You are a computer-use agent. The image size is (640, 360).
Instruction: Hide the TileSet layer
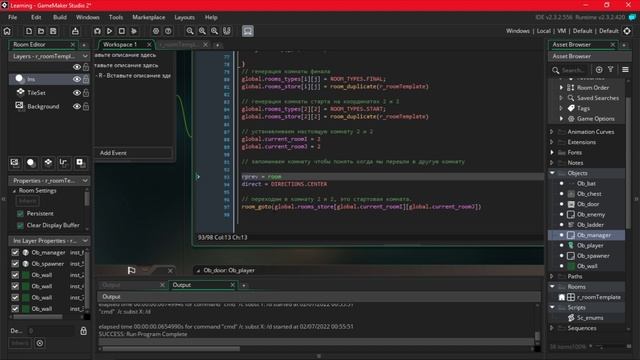coord(77,93)
